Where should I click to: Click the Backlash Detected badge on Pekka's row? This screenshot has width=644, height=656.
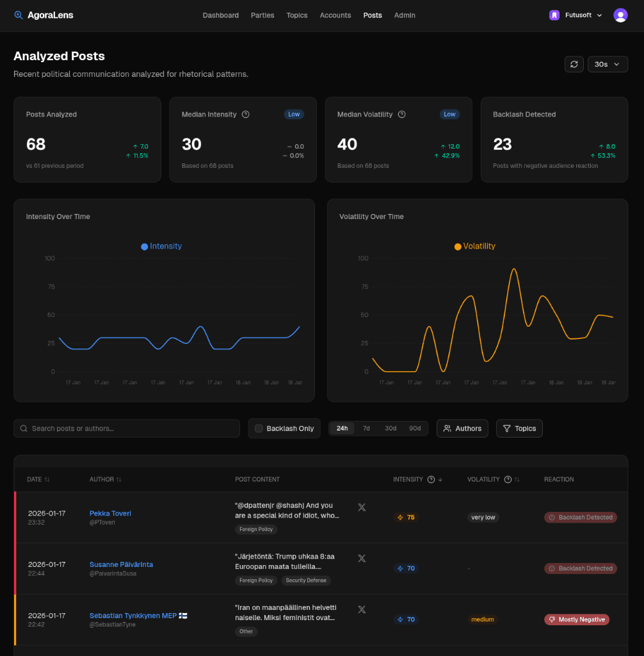click(581, 517)
